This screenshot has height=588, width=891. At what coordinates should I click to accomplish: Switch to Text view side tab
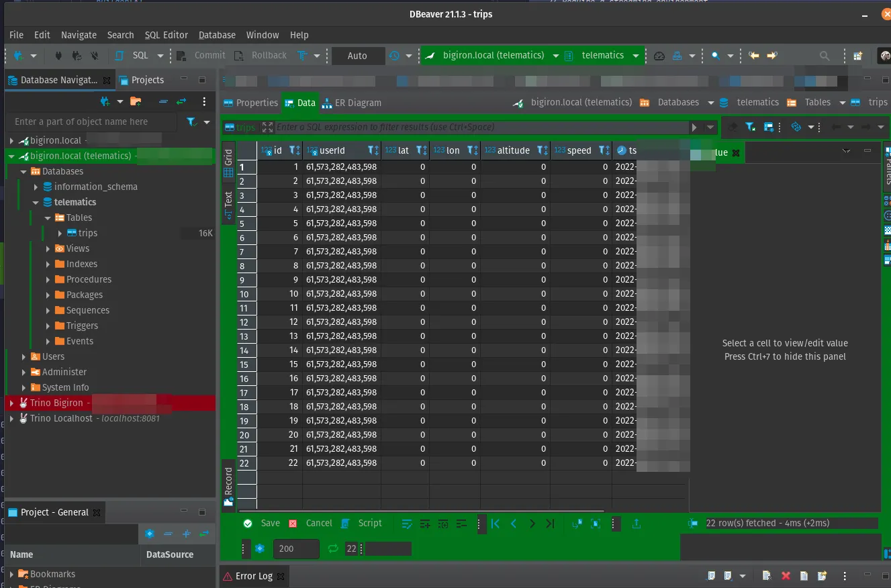tap(228, 205)
